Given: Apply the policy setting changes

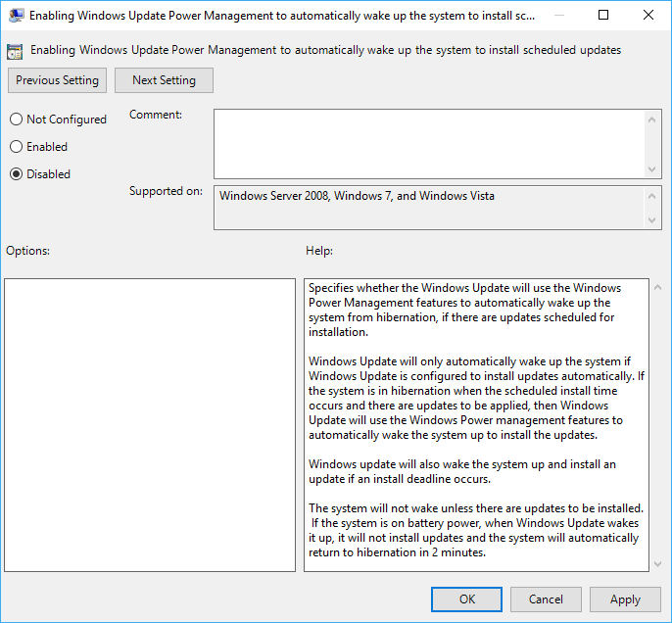Looking at the screenshot, I should point(625,599).
